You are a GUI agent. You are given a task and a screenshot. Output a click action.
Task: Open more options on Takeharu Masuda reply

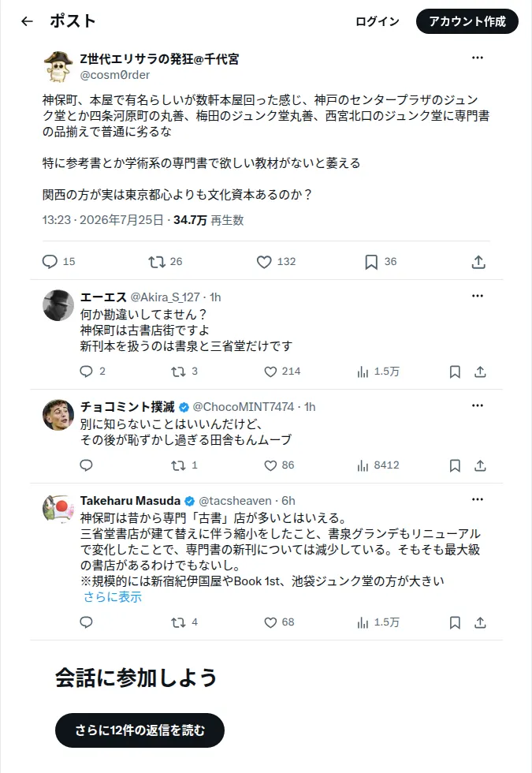[x=478, y=499]
